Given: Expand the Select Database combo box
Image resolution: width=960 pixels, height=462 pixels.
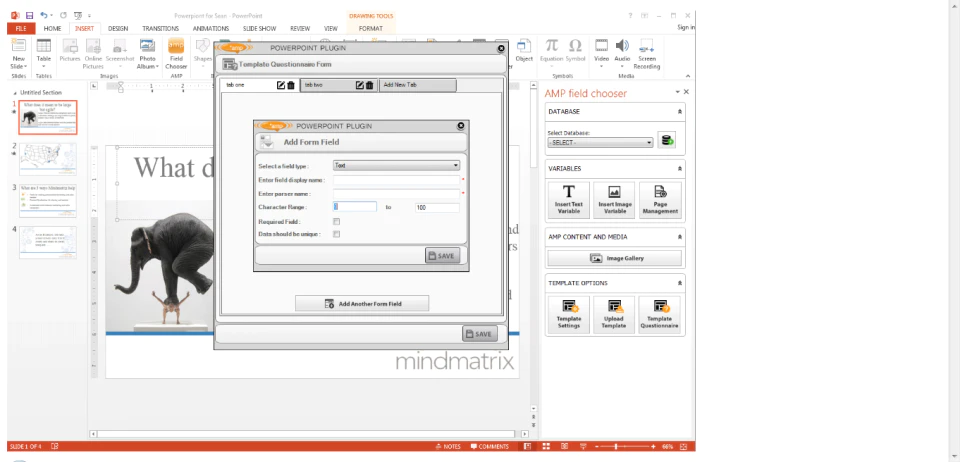Looking at the screenshot, I should 601,142.
